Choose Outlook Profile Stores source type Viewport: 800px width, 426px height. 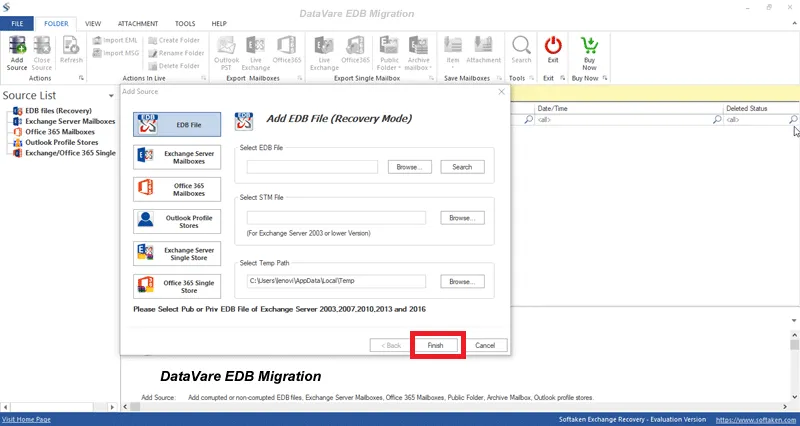177,221
